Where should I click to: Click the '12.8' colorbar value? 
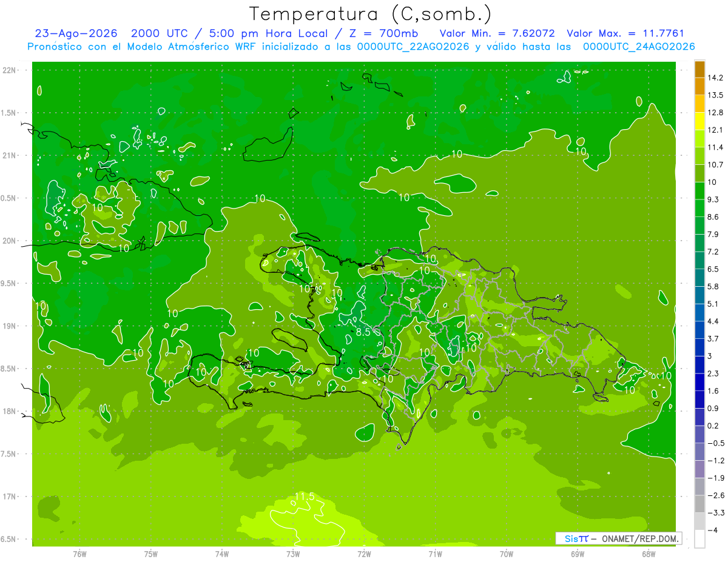(716, 113)
